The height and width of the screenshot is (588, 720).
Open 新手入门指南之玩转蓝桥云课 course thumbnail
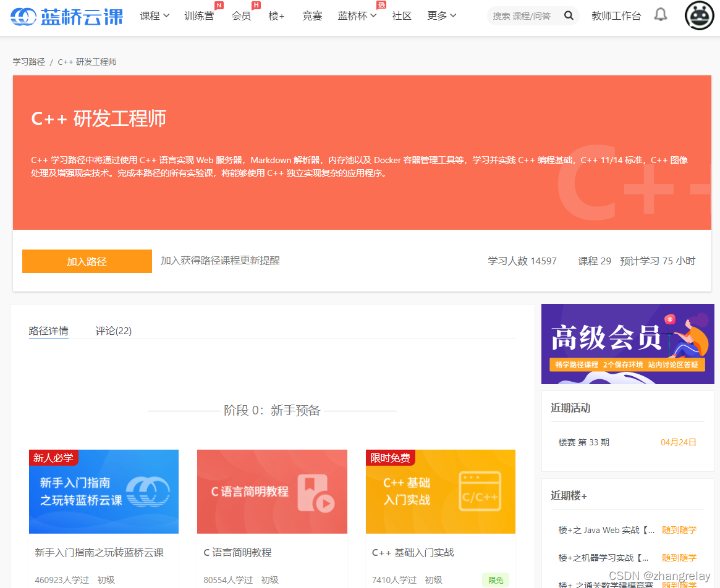coord(104,492)
